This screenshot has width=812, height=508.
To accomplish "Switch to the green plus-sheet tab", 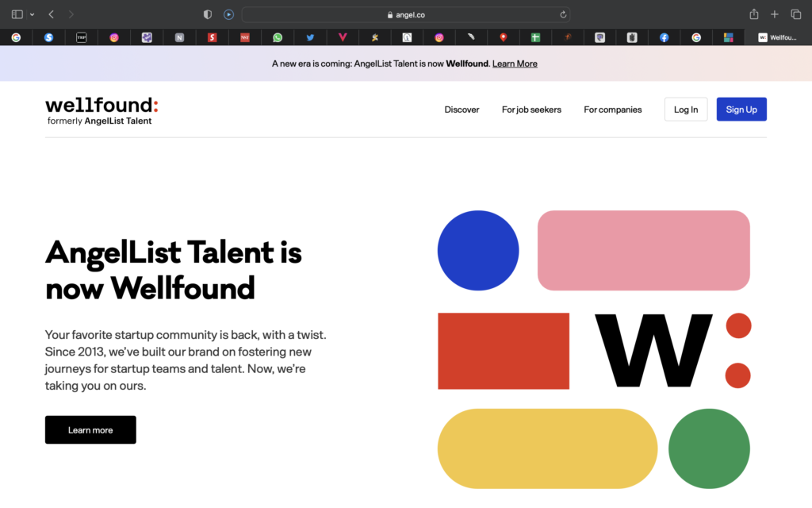I will click(535, 37).
